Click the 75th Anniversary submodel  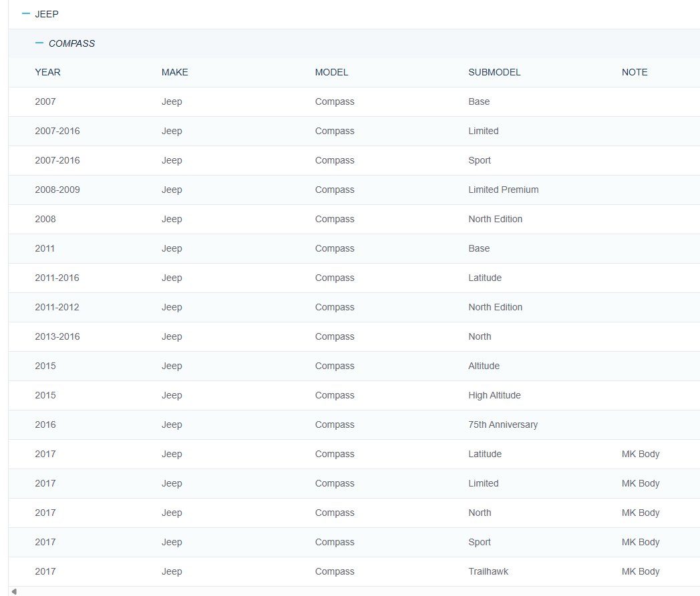point(502,424)
